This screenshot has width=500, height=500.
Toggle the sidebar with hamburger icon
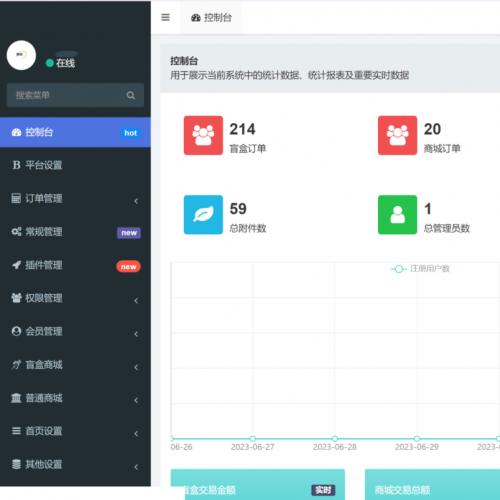165,17
